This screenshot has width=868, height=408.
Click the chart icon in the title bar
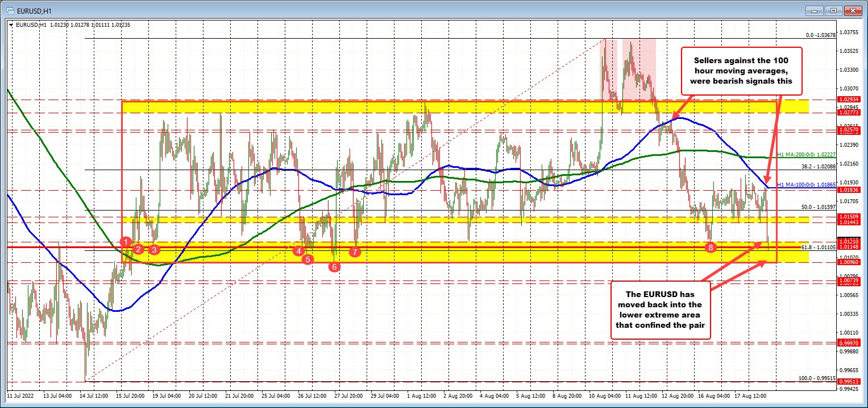[x=11, y=10]
